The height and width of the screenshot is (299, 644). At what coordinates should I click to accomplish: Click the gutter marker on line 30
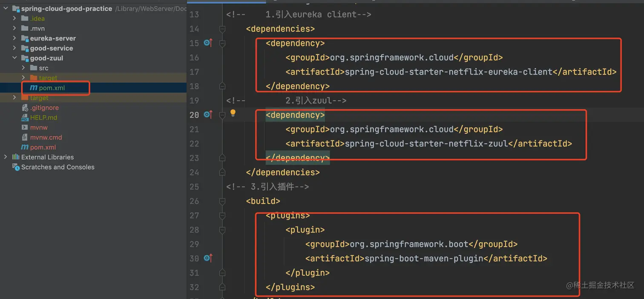pyautogui.click(x=208, y=258)
